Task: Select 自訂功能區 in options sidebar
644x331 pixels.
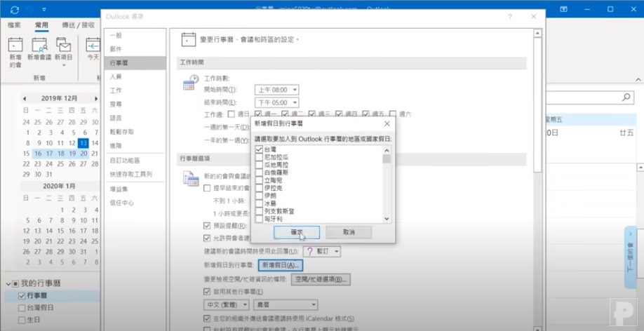Action: pos(135,161)
